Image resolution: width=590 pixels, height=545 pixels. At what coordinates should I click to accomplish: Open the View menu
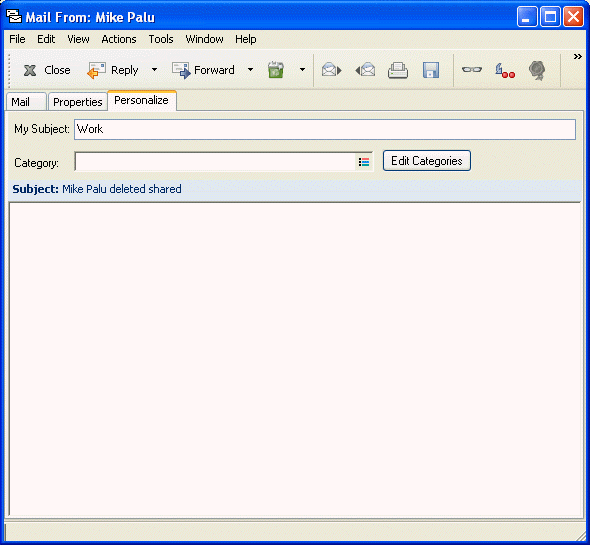coord(78,39)
